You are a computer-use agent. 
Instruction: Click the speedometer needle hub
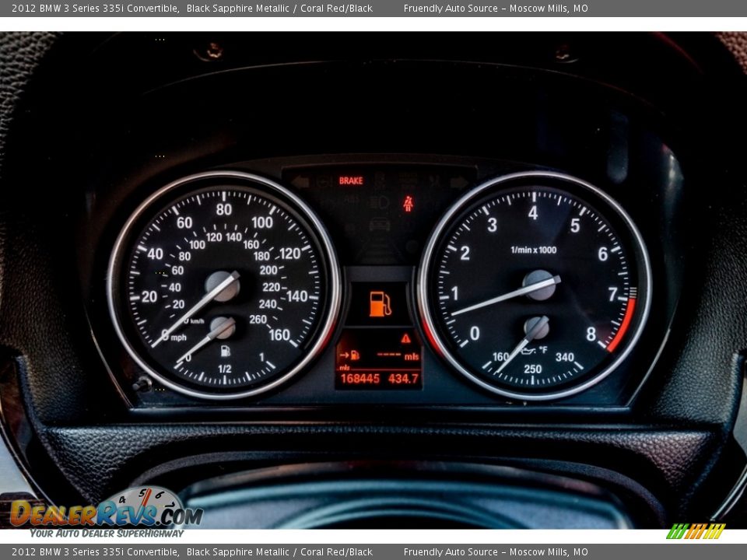[x=222, y=286]
